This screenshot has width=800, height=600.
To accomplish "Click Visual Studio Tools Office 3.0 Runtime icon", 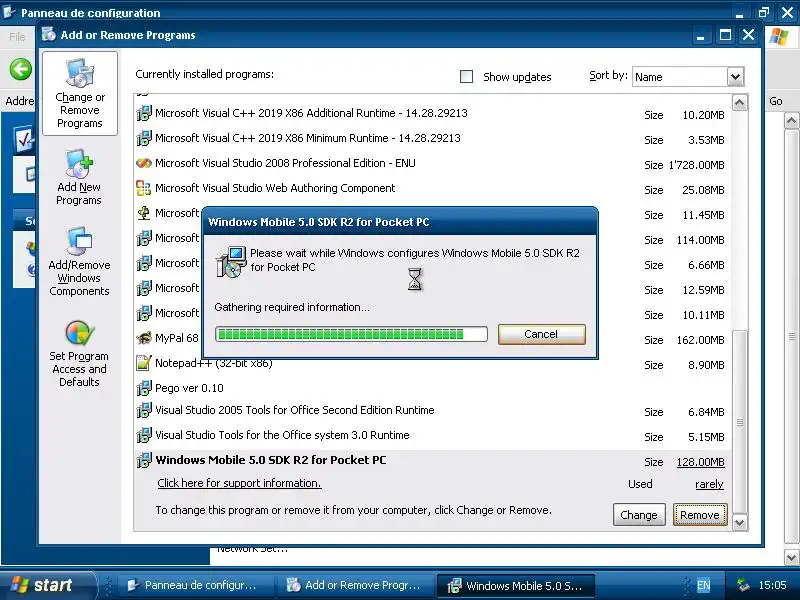I will 144,435.
